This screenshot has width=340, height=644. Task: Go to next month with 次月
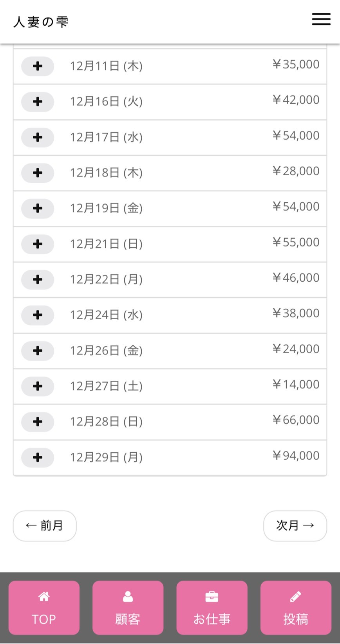pos(295,525)
